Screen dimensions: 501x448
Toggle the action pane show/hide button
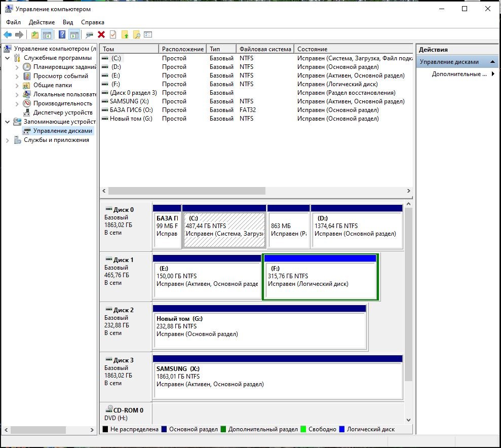click(x=74, y=34)
